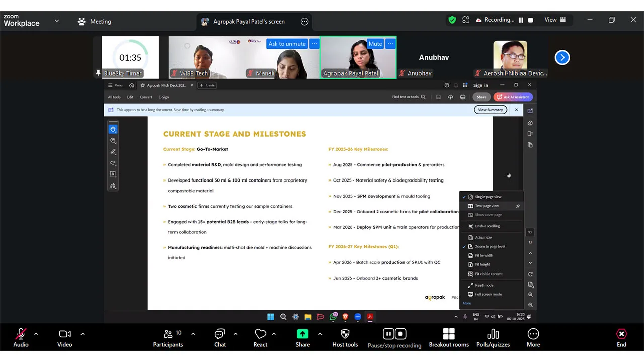
Task: Open the Zoom Chat panel
Action: (x=220, y=338)
